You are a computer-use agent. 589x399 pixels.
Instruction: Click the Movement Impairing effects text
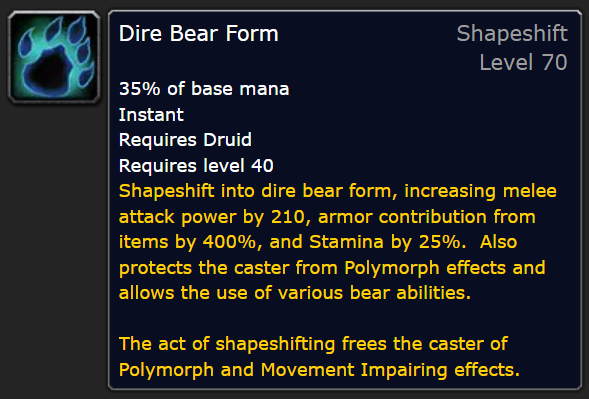(x=390, y=370)
